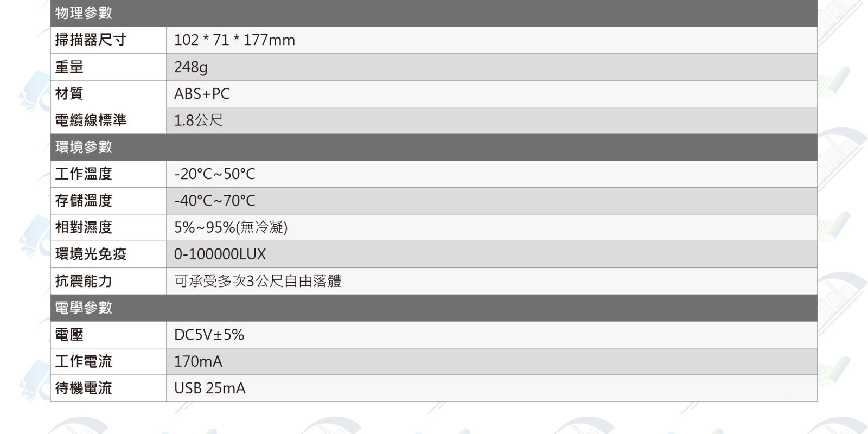Screen dimensions: 868x434
Task: Click the 物理參數 section header
Action: pos(84,13)
